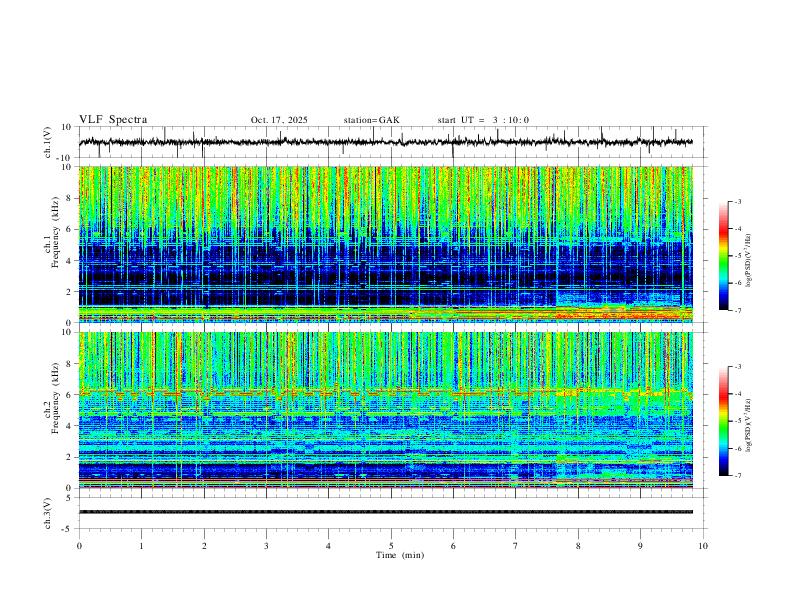
Task: Click time axis tick label "0"
Action: click(79, 546)
